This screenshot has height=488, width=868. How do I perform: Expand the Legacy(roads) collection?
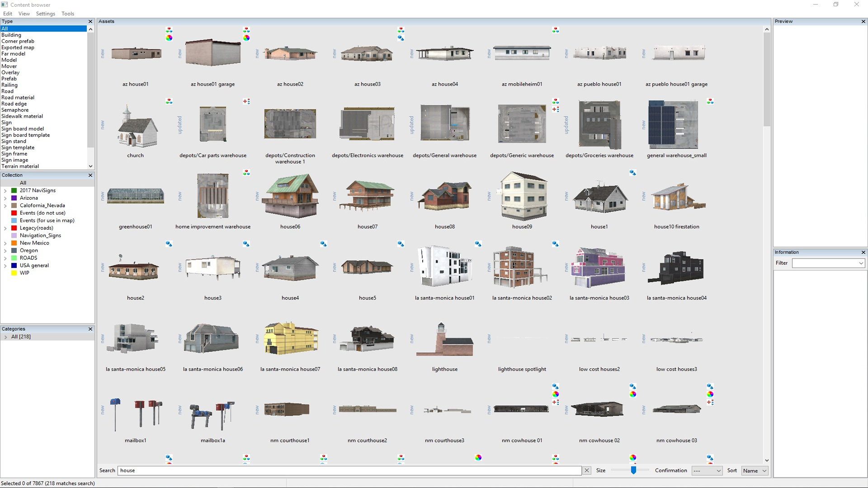[x=5, y=228]
